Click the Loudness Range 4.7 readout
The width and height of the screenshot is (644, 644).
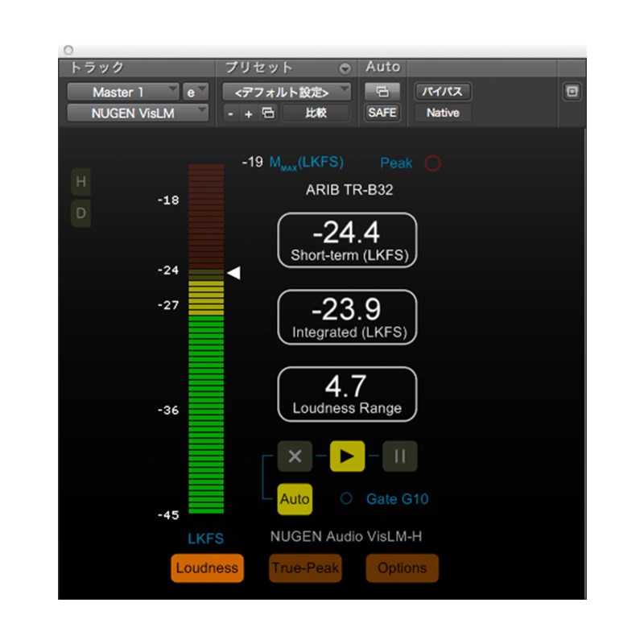(348, 394)
